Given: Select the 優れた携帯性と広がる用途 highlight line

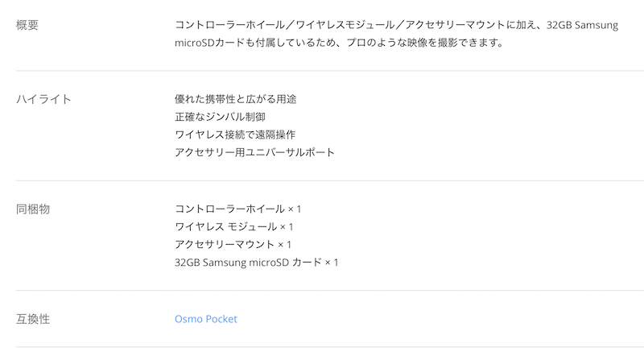Looking at the screenshot, I should point(235,99).
